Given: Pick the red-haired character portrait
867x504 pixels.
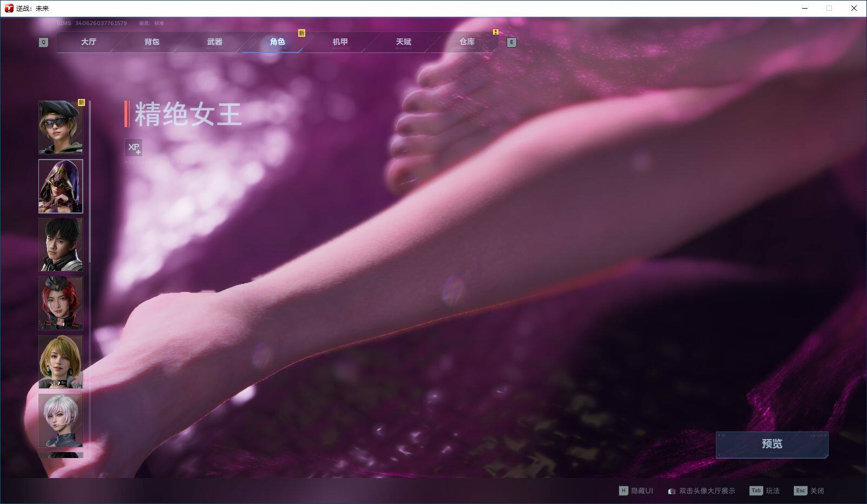Looking at the screenshot, I should point(61,303).
